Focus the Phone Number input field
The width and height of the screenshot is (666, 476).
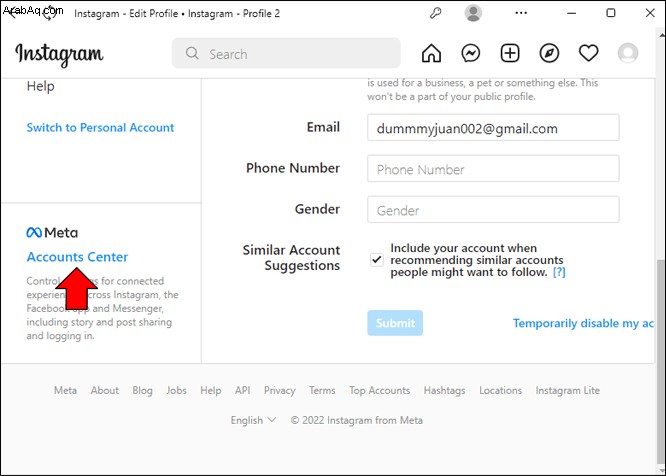click(x=493, y=169)
